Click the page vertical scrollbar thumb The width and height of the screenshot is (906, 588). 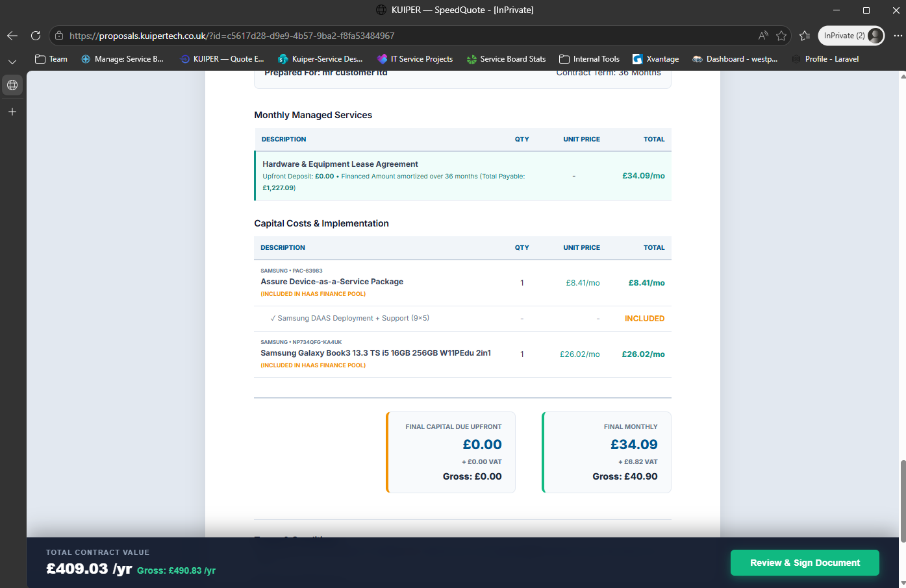tap(902, 502)
